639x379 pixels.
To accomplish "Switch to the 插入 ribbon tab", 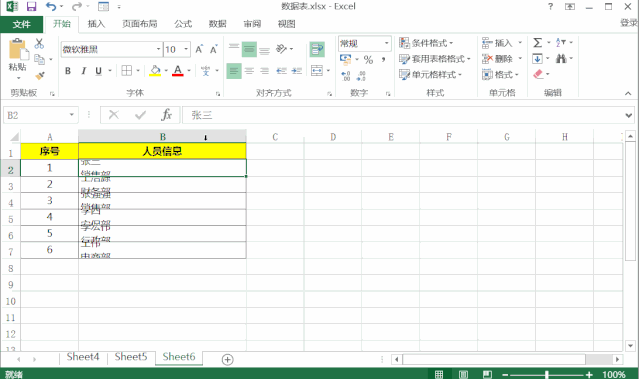I will [96, 24].
